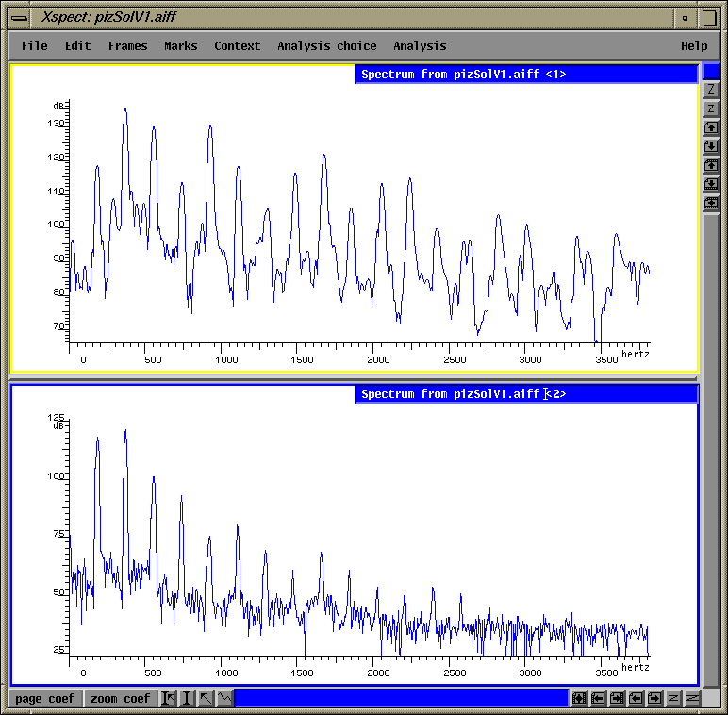Click the larger Z zoom button in right sidebar
The width and height of the screenshot is (728, 715).
pyautogui.click(x=711, y=90)
